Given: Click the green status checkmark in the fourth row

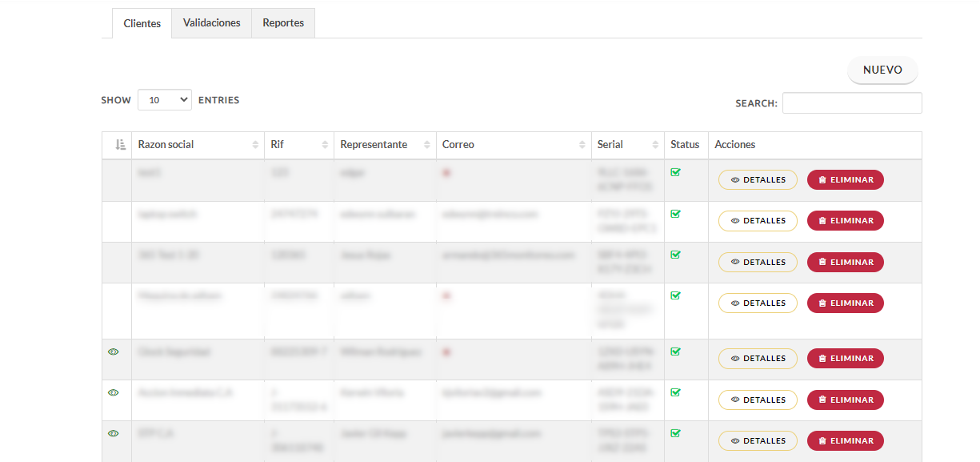Looking at the screenshot, I should tap(675, 295).
